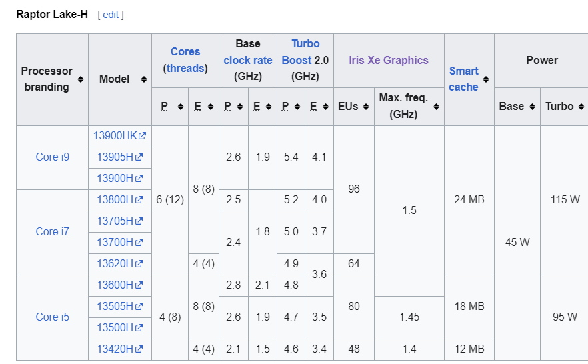This screenshot has height=364, width=588.
Task: Open the Smart cache link
Action: pyautogui.click(x=463, y=79)
